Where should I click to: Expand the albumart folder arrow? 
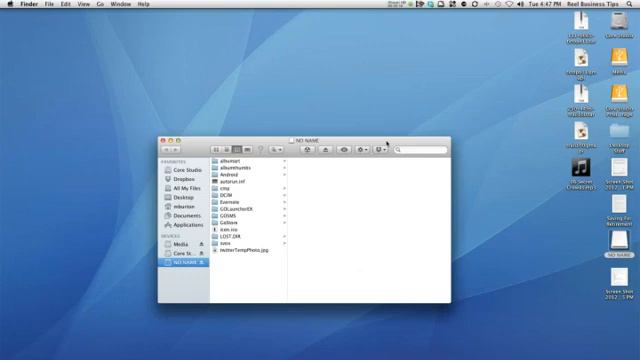[x=284, y=161]
